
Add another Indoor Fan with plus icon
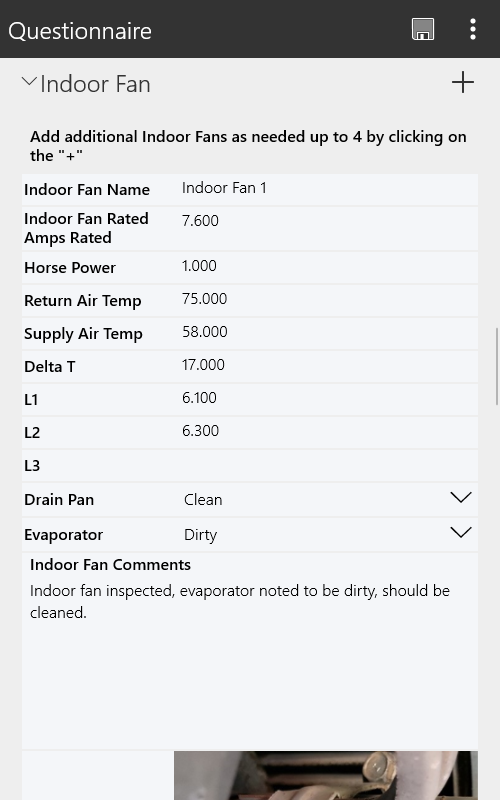click(463, 82)
